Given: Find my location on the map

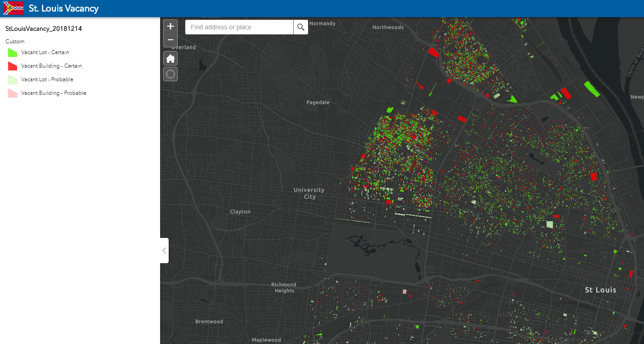Looking at the screenshot, I should [x=170, y=74].
